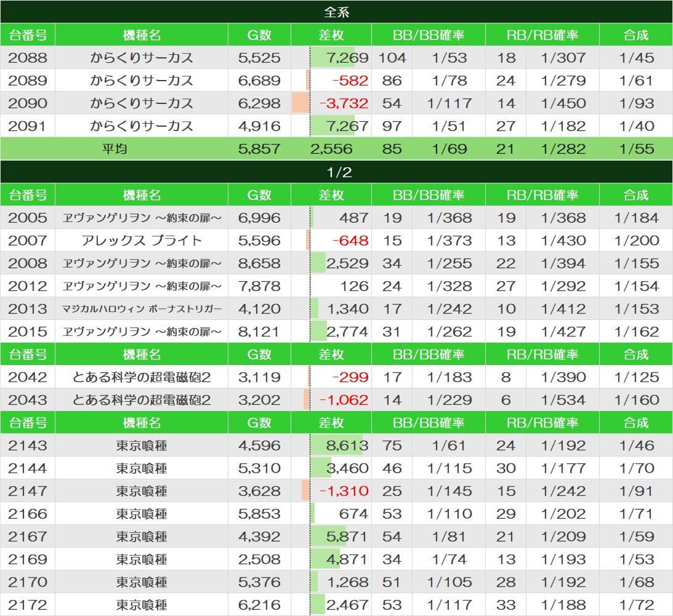Viewport: 673px width, 616px height.
Task: Click machine number 2088 cell
Action: 28,57
